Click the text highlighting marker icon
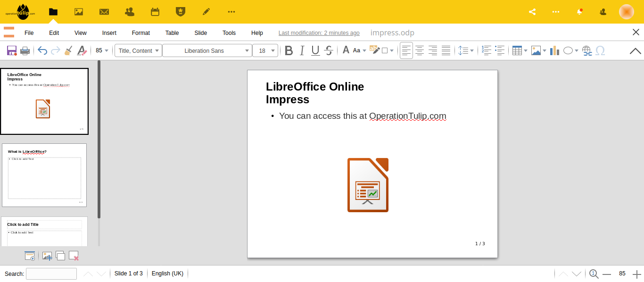Screen dimensions: 644x282 coord(374,50)
